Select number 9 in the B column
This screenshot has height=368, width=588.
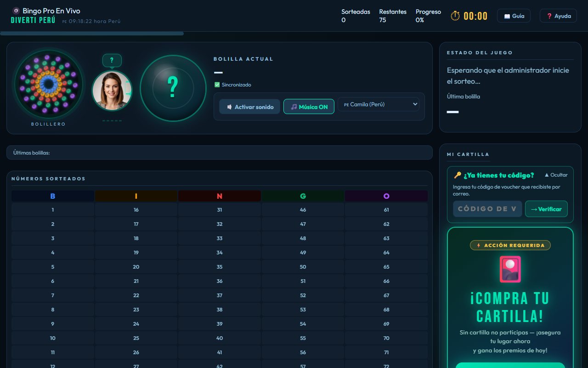pyautogui.click(x=53, y=324)
